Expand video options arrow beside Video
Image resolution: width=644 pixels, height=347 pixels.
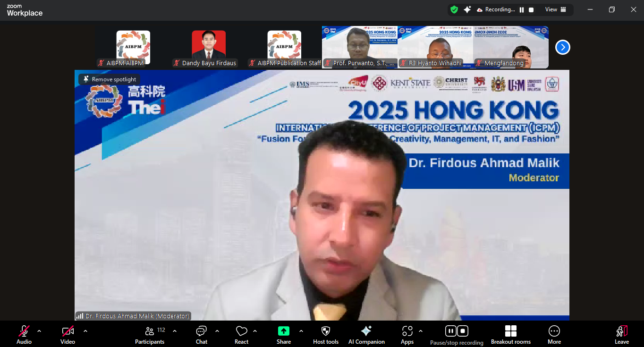[x=85, y=331]
